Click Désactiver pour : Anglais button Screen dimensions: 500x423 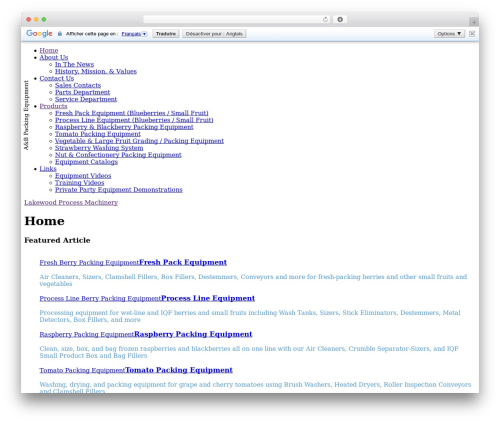tap(214, 34)
